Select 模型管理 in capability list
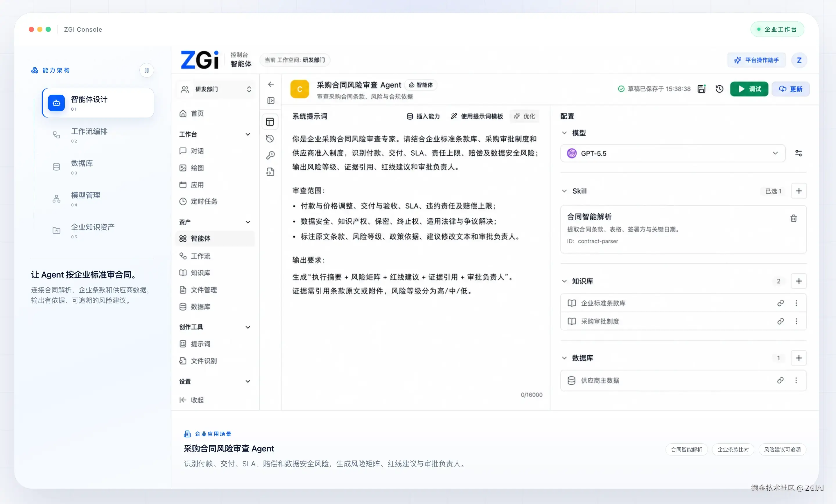 98,199
